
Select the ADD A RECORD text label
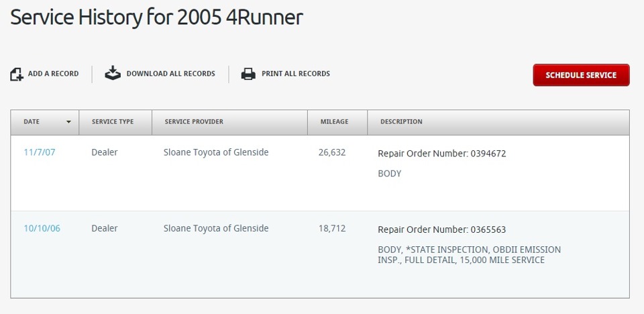click(x=54, y=74)
